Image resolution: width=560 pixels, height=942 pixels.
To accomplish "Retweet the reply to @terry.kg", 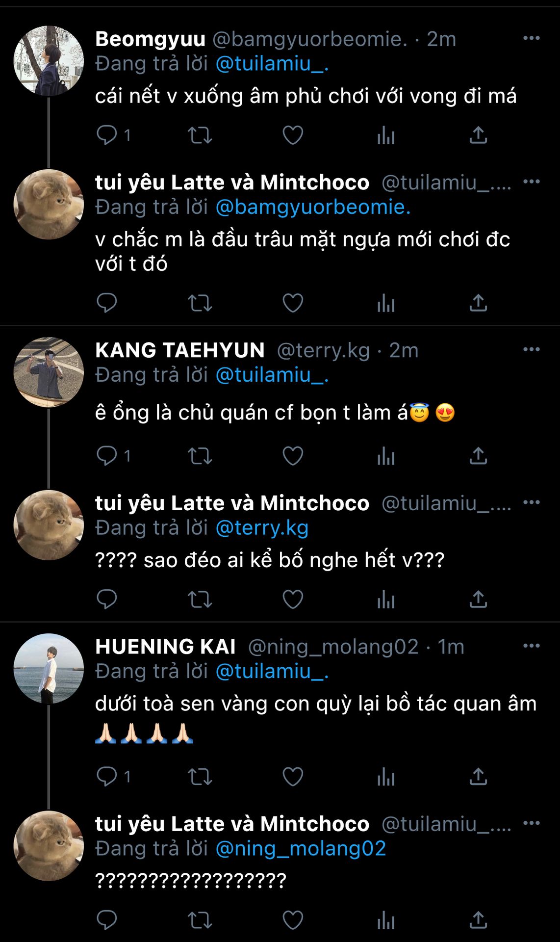I will tap(200, 599).
